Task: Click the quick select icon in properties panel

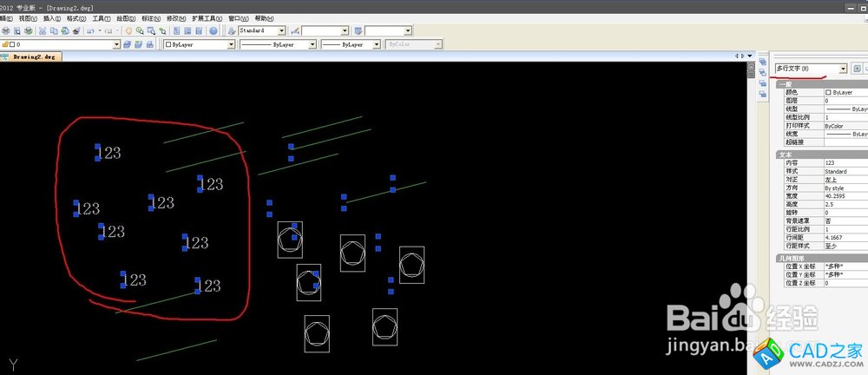Action: (857, 69)
